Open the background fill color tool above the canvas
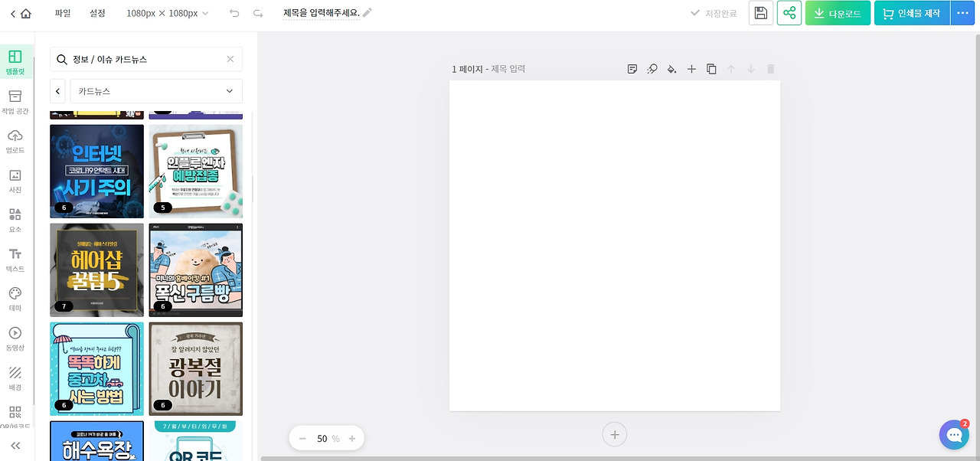This screenshot has height=461, width=980. (671, 69)
